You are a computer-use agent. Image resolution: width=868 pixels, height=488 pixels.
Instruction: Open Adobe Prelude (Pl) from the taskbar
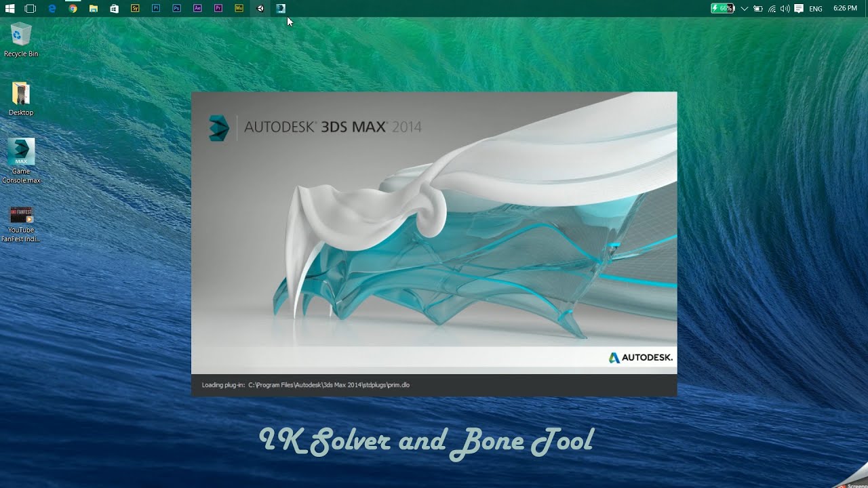tap(156, 9)
